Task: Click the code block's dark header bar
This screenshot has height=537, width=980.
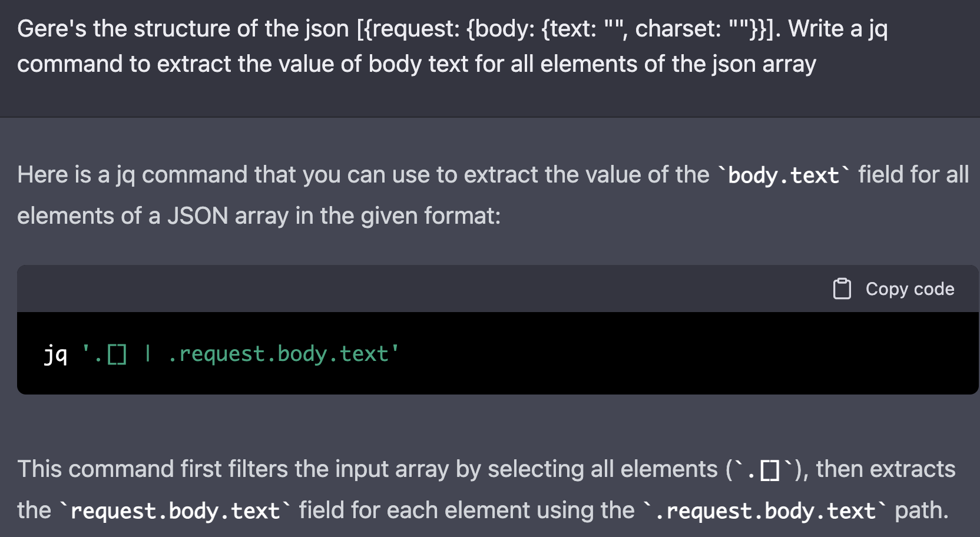Action: [x=412, y=289]
